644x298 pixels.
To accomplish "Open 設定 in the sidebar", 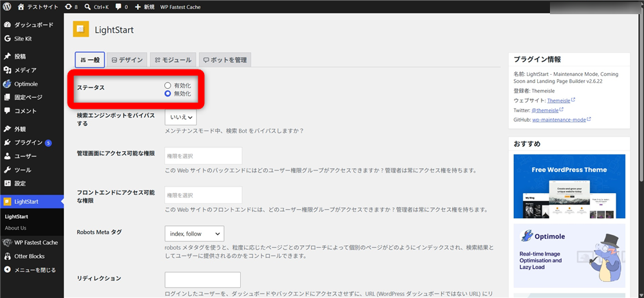I will (32, 183).
